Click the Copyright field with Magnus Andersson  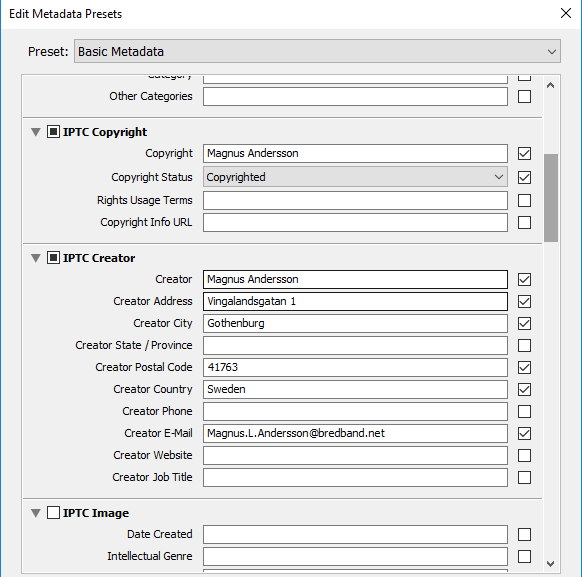355,154
